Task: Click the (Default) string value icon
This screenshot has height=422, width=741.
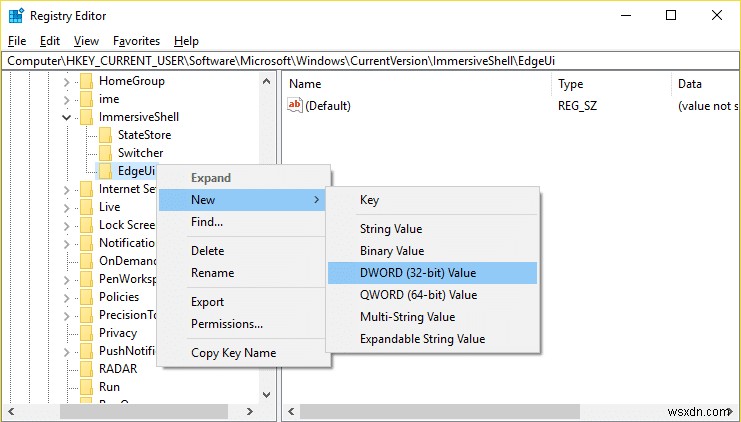Action: (295, 105)
